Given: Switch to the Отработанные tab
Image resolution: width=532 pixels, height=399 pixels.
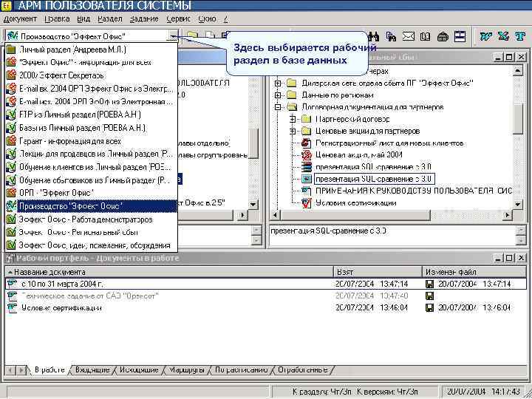Looking at the screenshot, I should coord(303,370).
